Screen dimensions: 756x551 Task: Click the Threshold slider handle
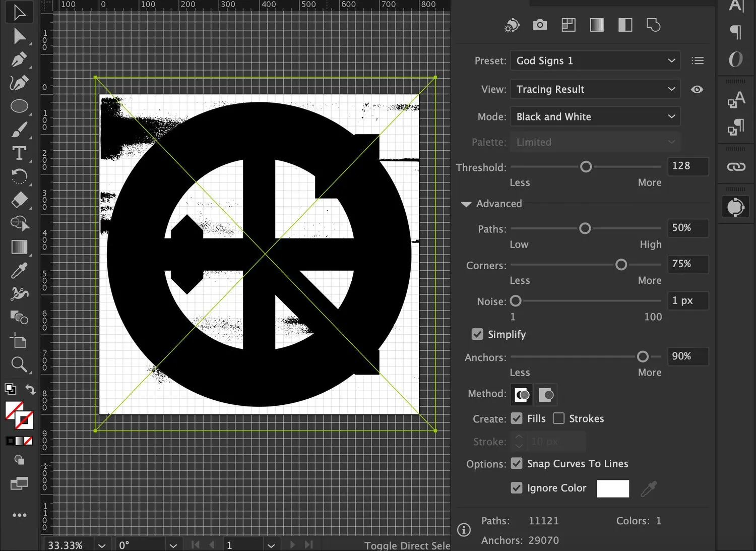pos(586,167)
